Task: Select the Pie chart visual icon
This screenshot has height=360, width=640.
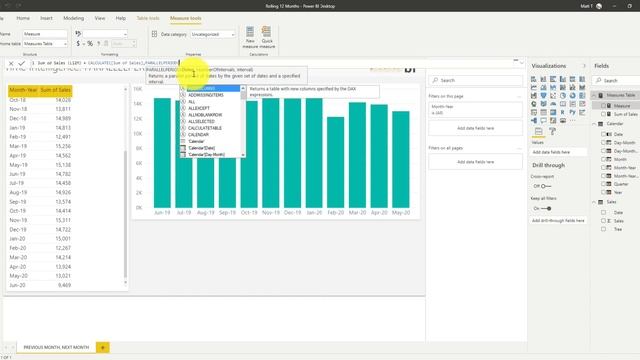Action: [562, 96]
